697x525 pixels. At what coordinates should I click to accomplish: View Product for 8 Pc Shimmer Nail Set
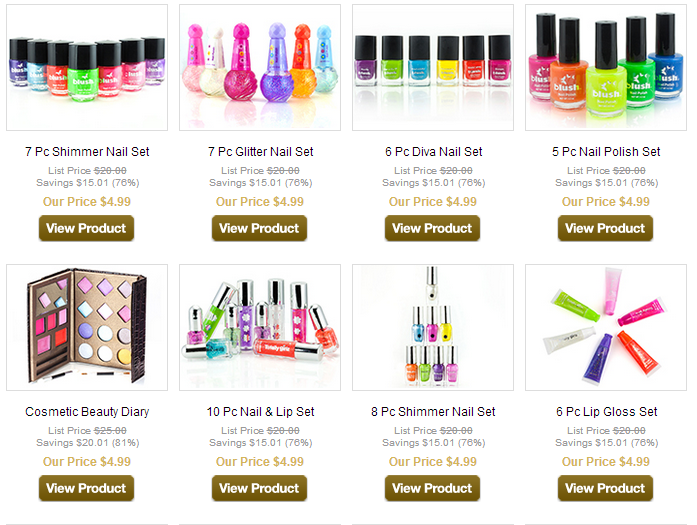(432, 489)
